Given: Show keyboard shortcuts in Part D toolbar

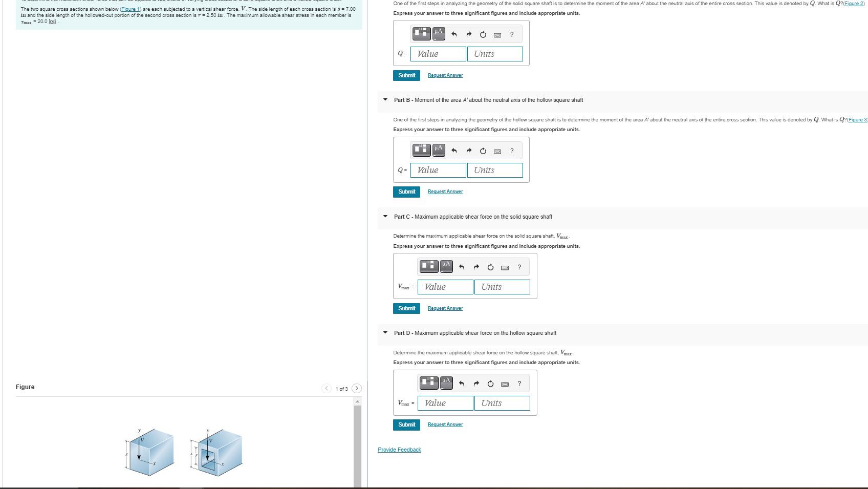Looking at the screenshot, I should pyautogui.click(x=505, y=384).
